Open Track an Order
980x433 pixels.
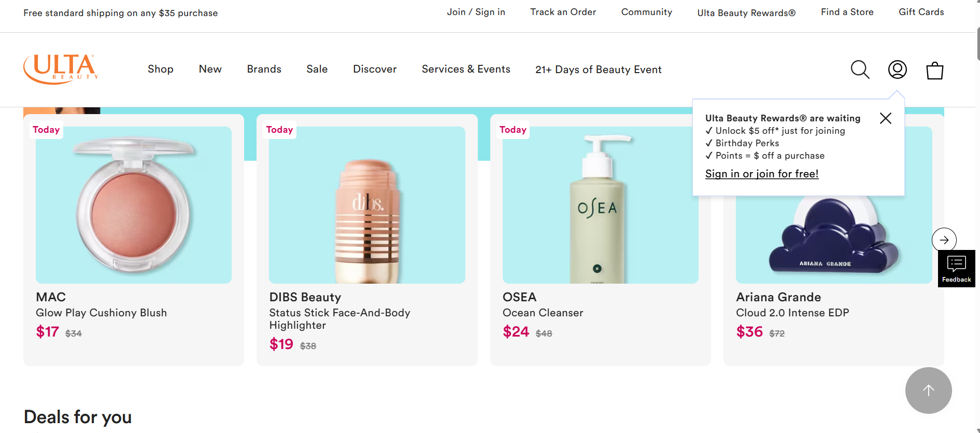[563, 12]
